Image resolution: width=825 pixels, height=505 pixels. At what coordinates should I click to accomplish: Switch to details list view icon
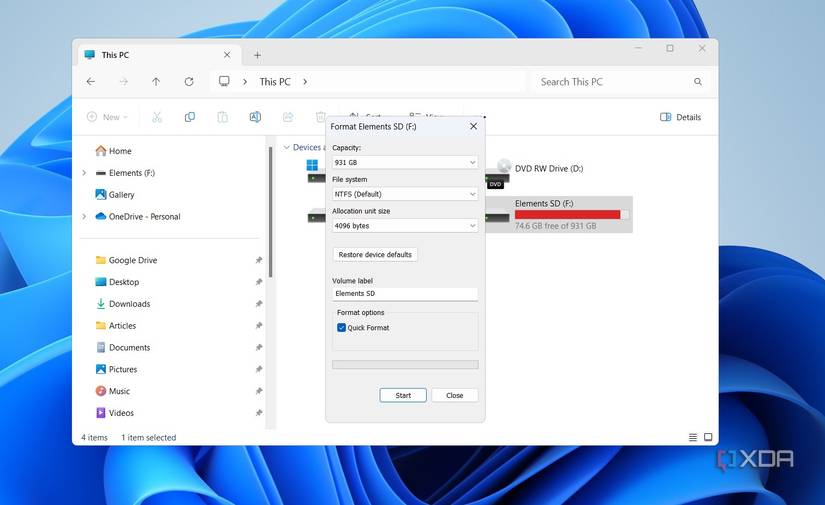(693, 437)
